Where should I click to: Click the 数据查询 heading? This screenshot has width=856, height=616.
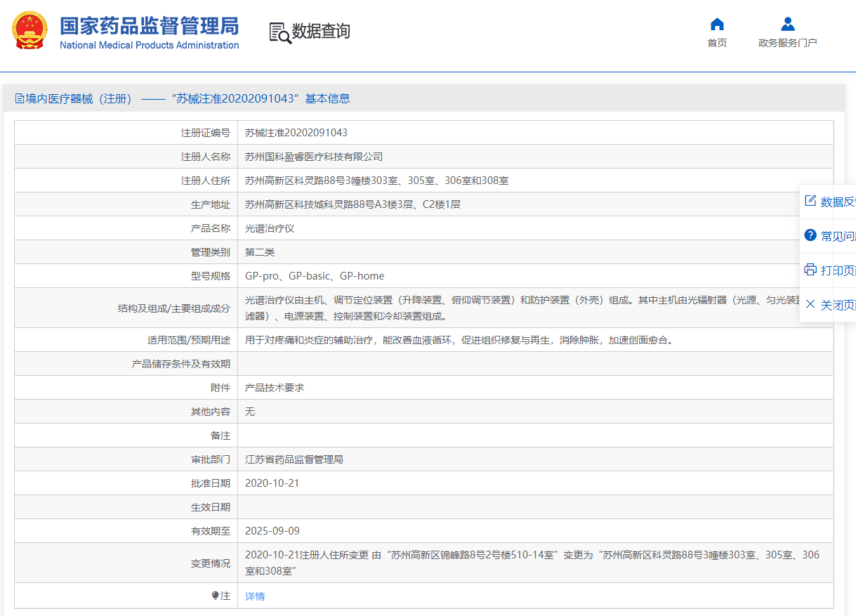click(321, 32)
